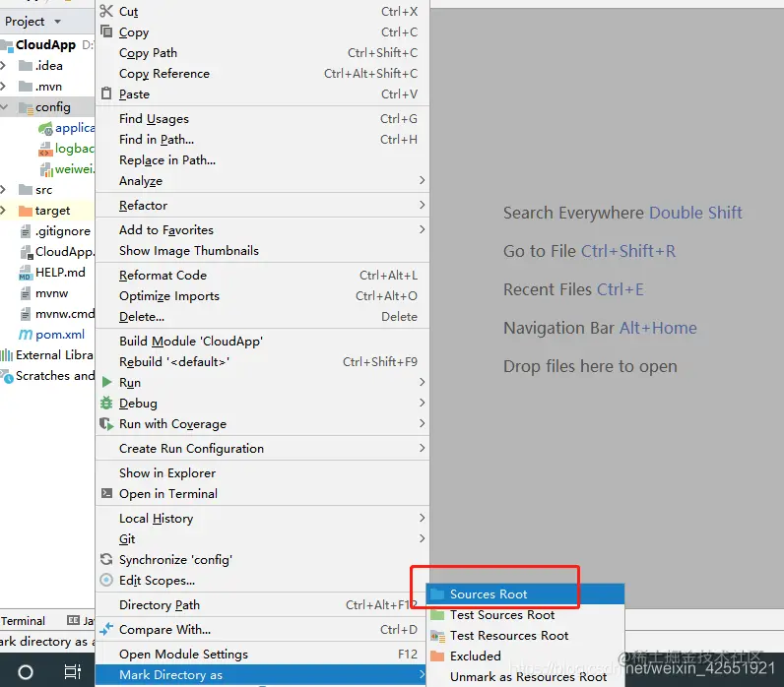784x687 pixels.
Task: Open the Terminal tool window tab
Action: [23, 620]
